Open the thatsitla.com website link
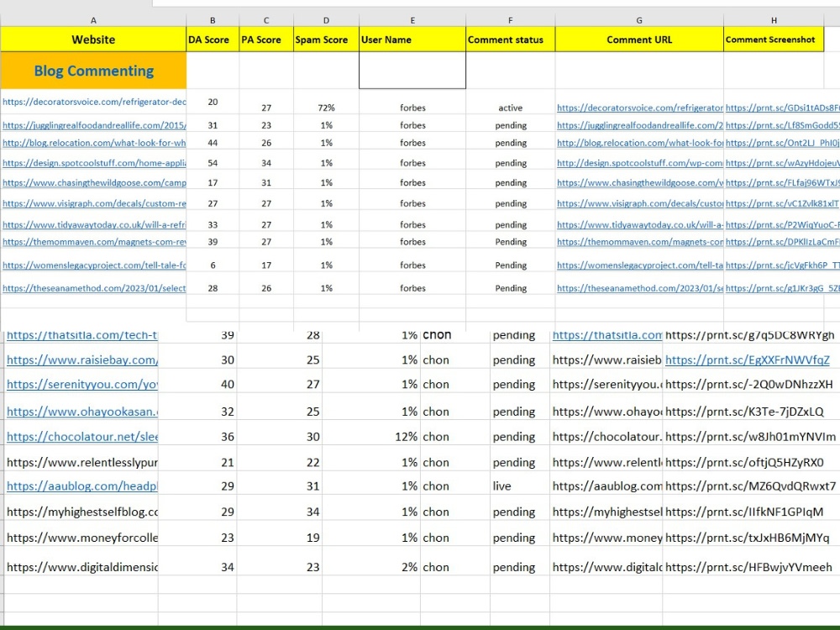Viewport: 840px width, 630px height. pyautogui.click(x=82, y=335)
